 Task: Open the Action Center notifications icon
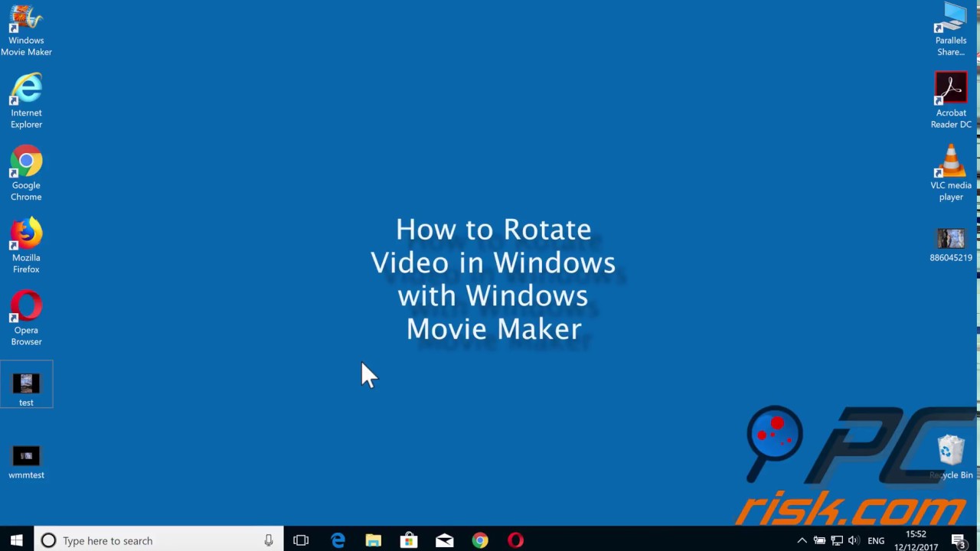pos(959,540)
